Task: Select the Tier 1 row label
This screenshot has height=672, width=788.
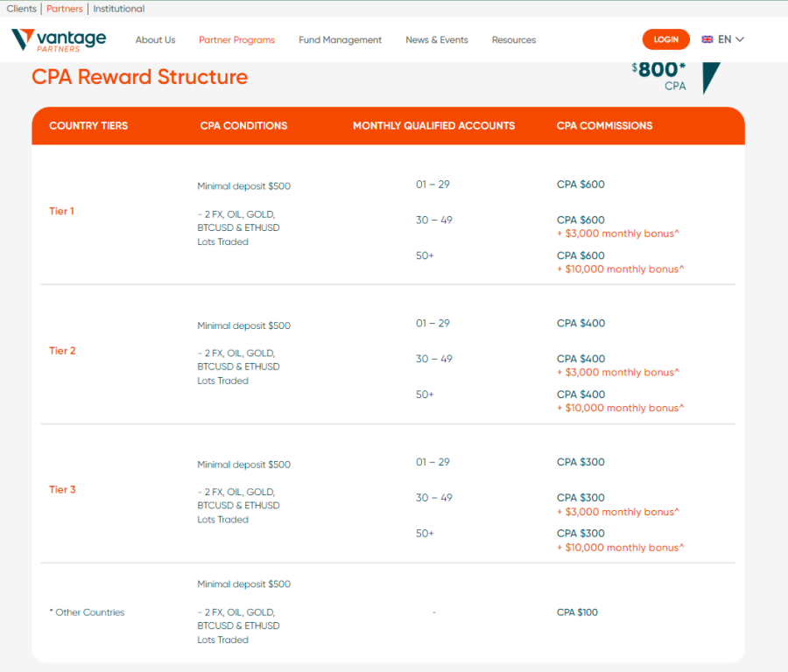Action: [61, 211]
